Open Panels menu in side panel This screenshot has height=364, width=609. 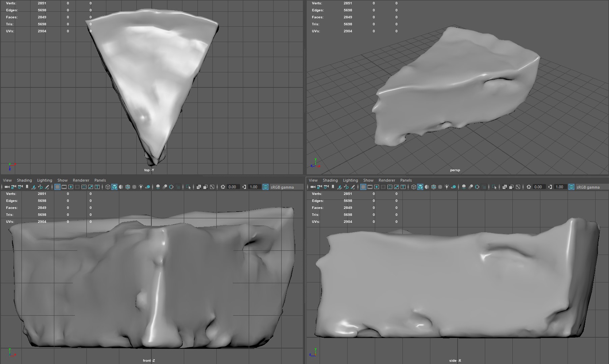point(406,180)
